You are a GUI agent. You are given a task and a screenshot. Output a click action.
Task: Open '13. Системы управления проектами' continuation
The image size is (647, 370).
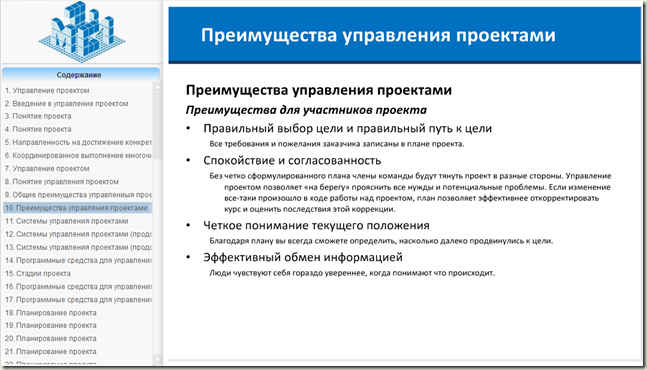pos(78,247)
